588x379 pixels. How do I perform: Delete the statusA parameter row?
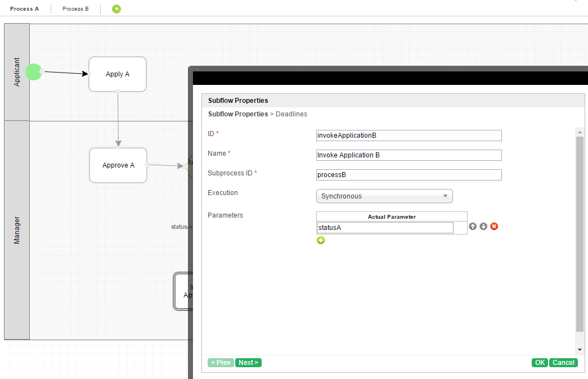[494, 227]
